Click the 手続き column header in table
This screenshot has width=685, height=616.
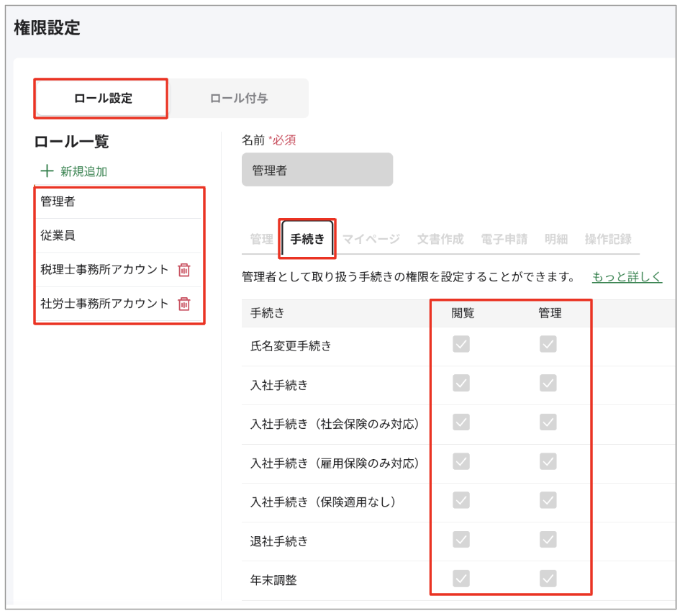[267, 313]
